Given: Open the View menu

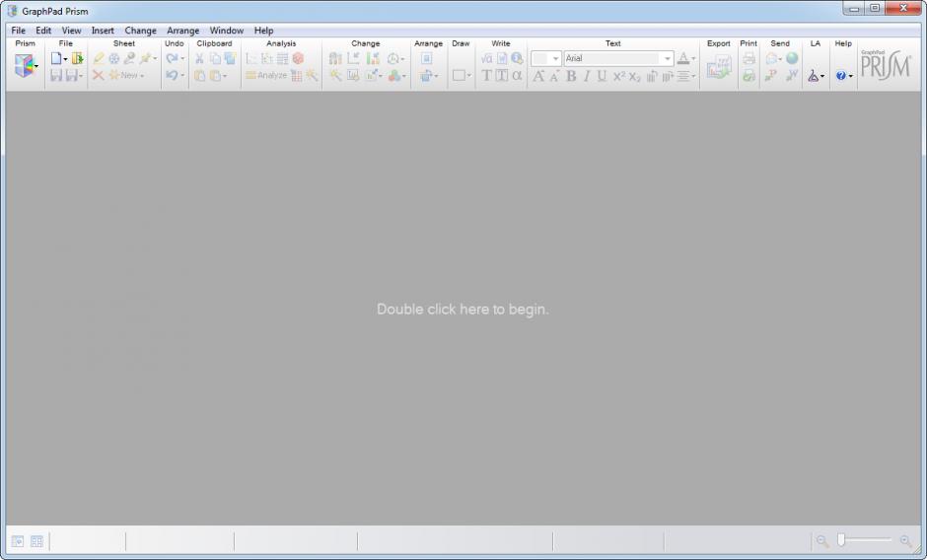Looking at the screenshot, I should 72,31.
